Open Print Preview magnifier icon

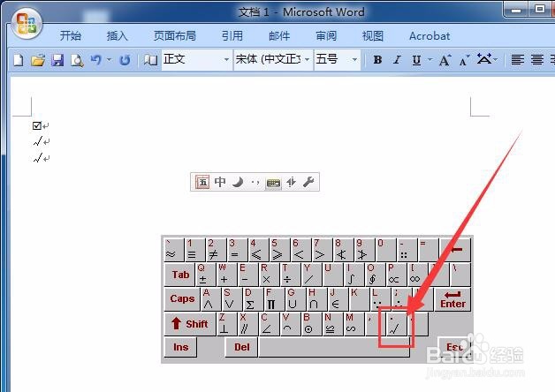click(x=77, y=60)
